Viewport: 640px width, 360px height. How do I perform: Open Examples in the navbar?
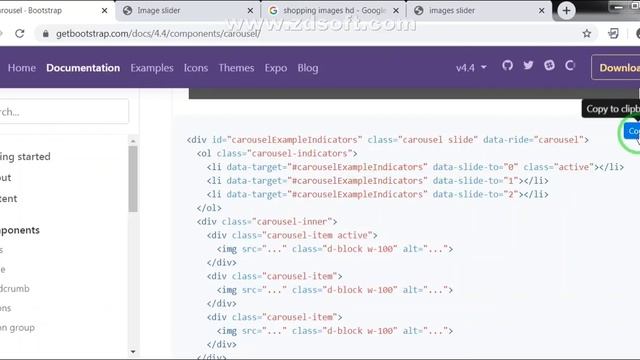coord(152,68)
